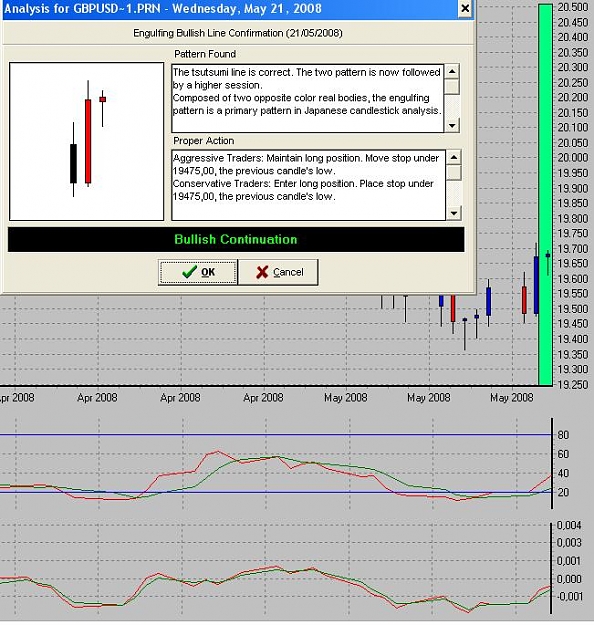Click the Pattern Found scrollbar thumb

pyautogui.click(x=452, y=86)
